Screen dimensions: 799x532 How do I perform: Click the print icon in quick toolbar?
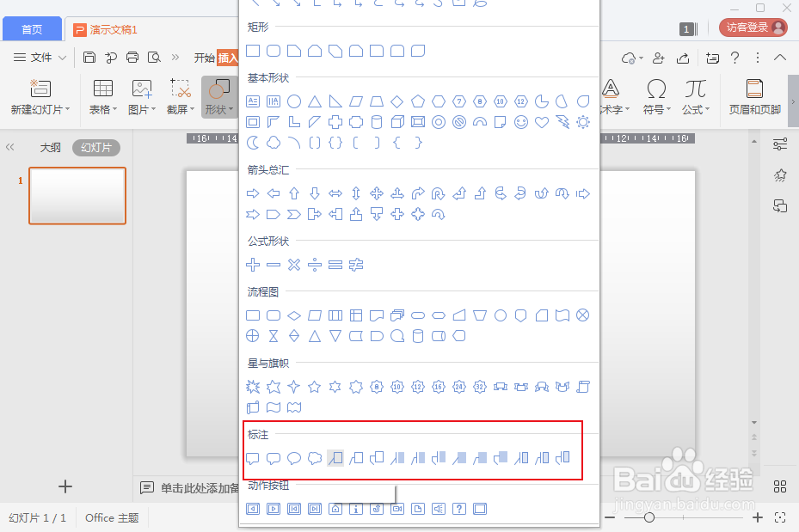point(132,57)
